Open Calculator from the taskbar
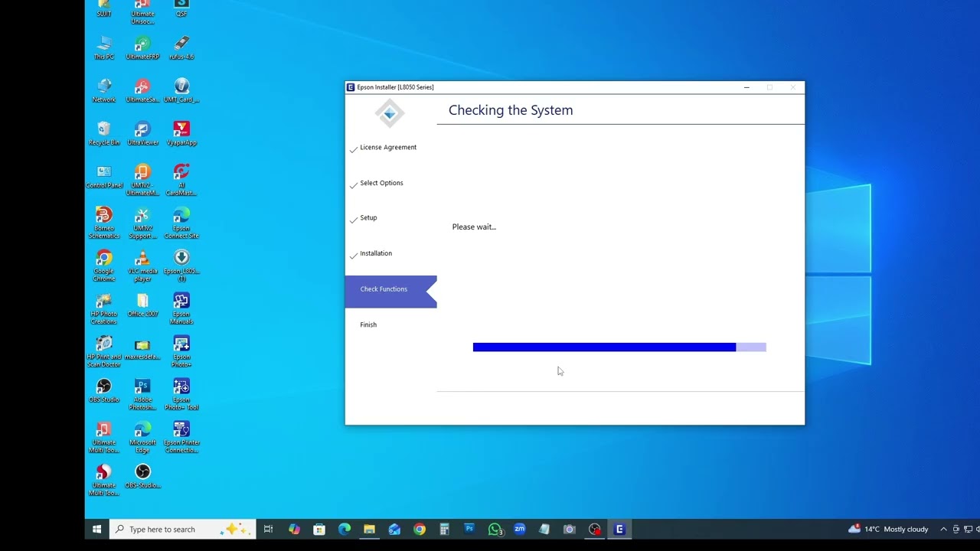980x551 pixels. point(444,529)
